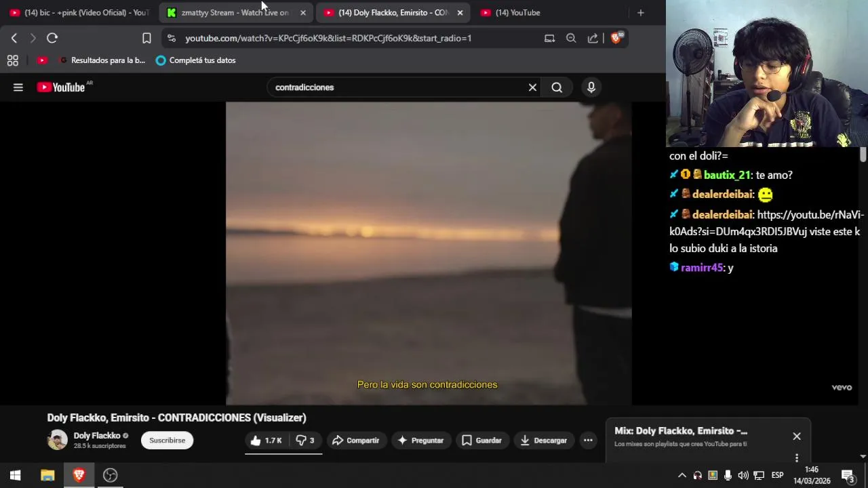Open Brave browser taskbar icon
The image size is (868, 488).
(79, 475)
